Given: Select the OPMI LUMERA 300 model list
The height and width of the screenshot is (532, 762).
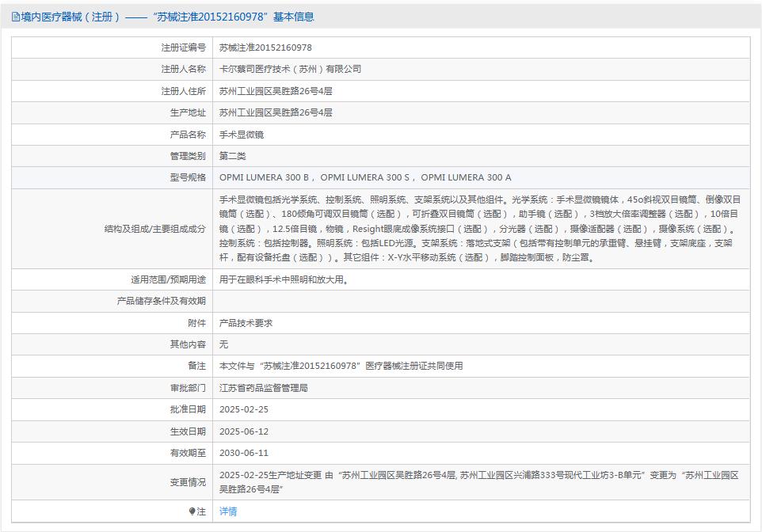Looking at the screenshot, I should click(365, 177).
